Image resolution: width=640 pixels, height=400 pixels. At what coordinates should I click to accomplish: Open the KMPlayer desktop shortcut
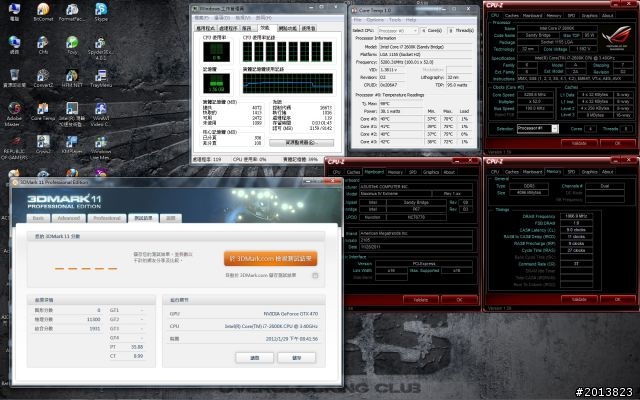click(72, 144)
